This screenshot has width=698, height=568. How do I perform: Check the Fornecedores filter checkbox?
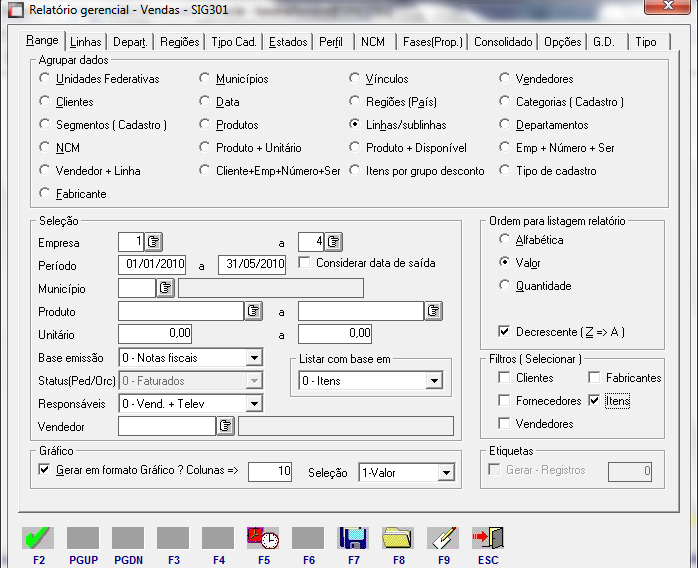[504, 401]
